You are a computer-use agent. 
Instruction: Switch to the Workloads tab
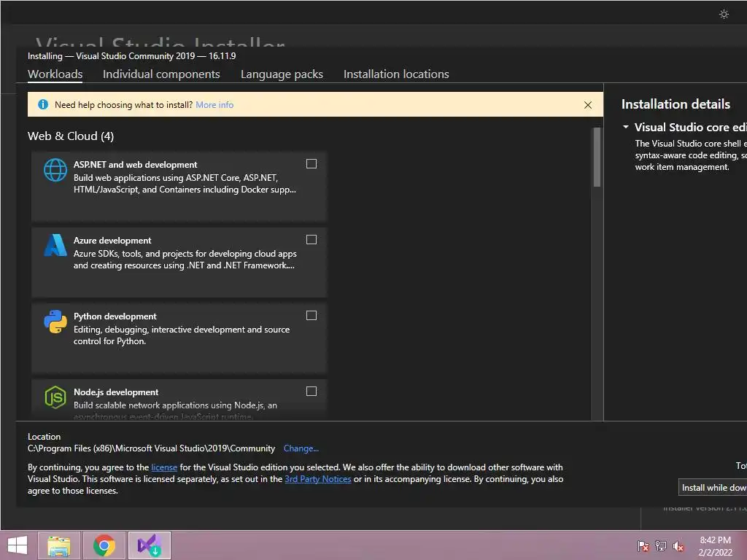point(55,74)
